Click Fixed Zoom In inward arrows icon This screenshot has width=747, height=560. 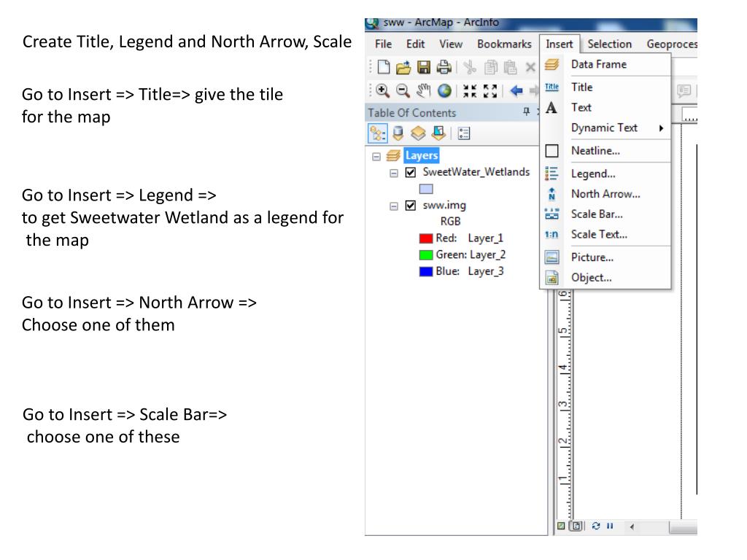[470, 90]
